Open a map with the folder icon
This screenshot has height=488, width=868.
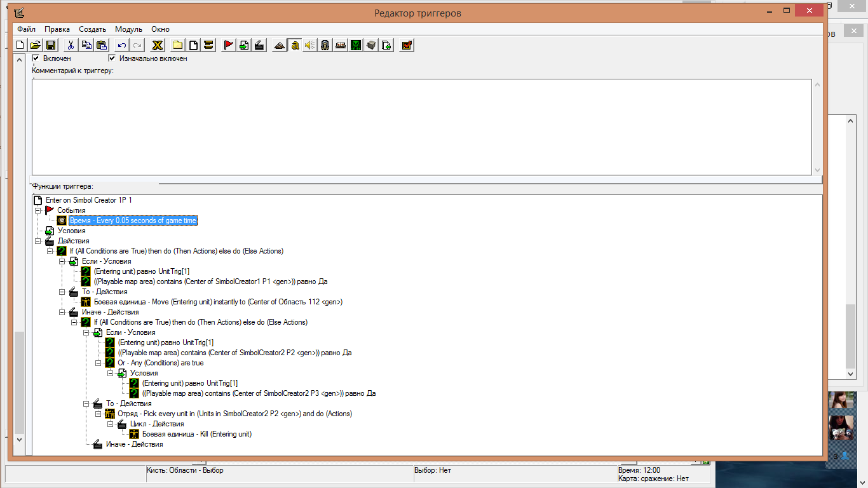pos(36,45)
